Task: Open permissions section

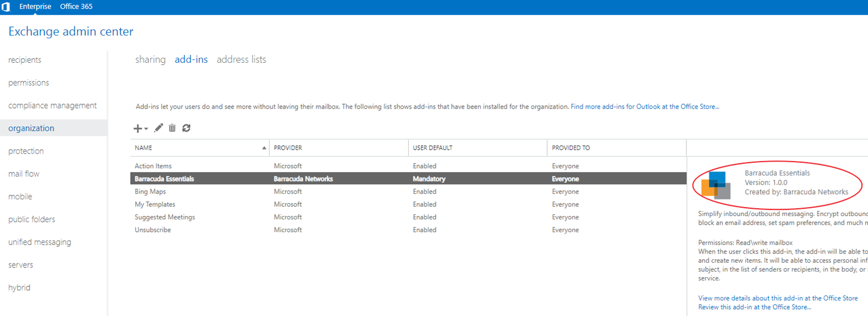Action: [x=29, y=83]
